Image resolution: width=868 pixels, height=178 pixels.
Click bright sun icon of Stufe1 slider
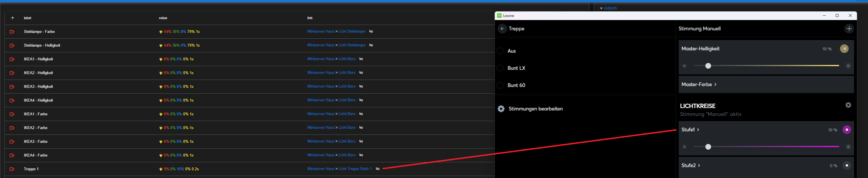click(x=849, y=147)
